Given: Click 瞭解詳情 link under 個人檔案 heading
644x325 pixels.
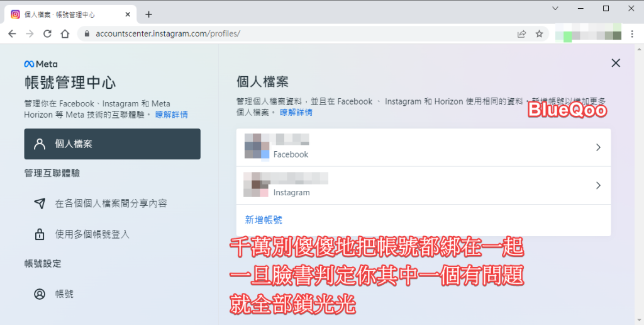Looking at the screenshot, I should coord(296,112).
